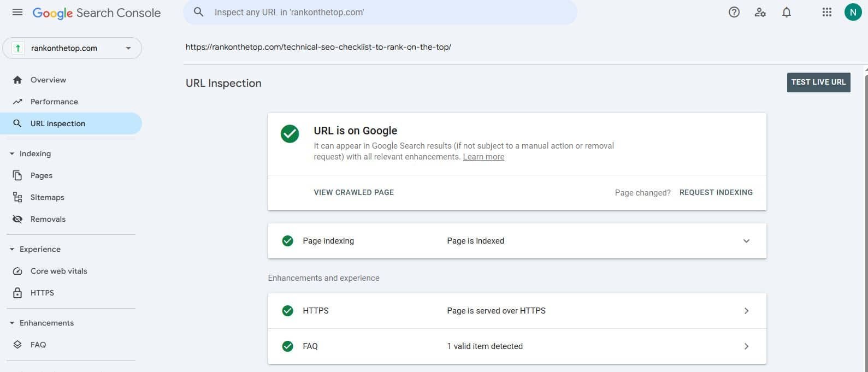Open the rankonthetop.com property dropdown
The image size is (868, 372).
click(72, 48)
